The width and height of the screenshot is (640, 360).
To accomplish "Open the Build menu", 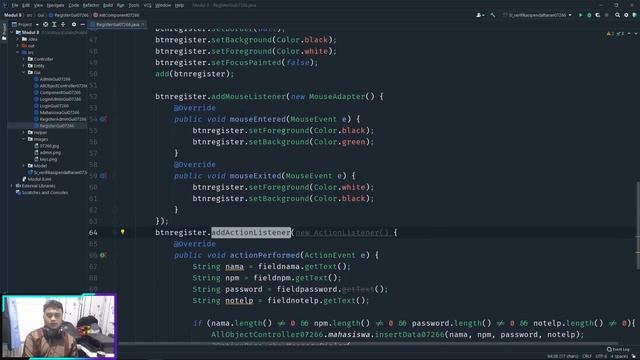I will (108, 5).
